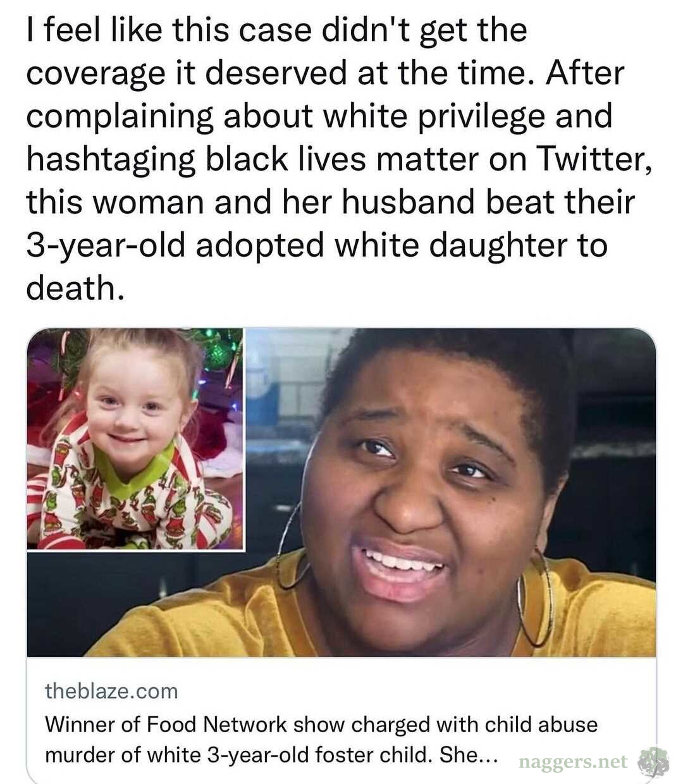683x784 pixels.
Task: Click the word "Twitter," in the tweet
Action: point(595,159)
